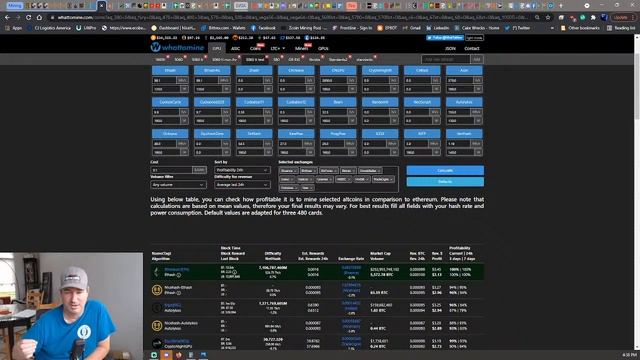Click the Bitcoin price ticker icon
Viewport: 640px width, 360px height.
pos(153,38)
